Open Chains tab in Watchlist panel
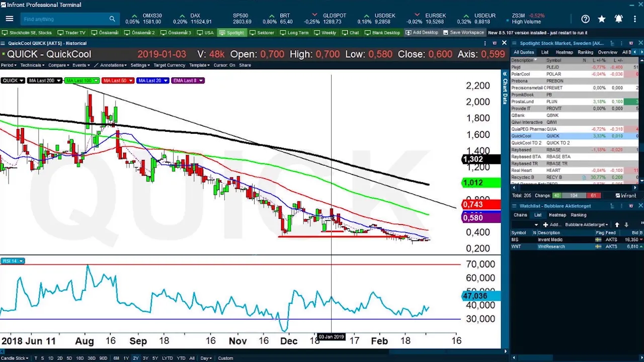The image size is (644, 362). [x=520, y=215]
